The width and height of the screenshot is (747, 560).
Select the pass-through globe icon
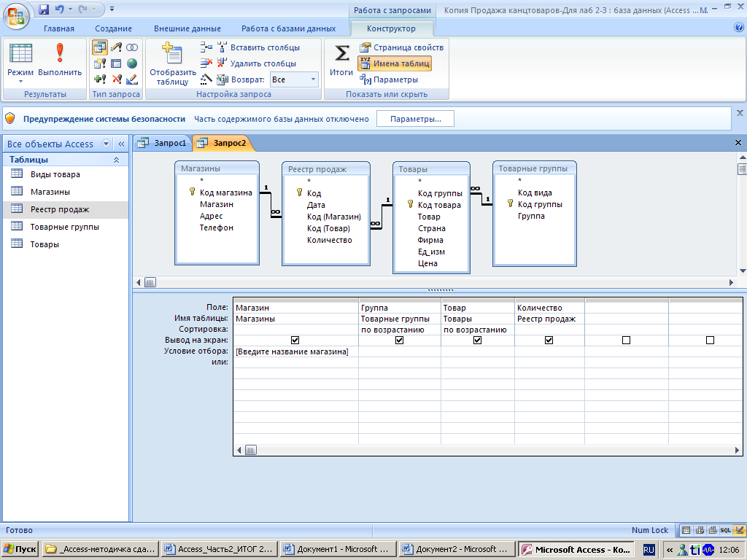pyautogui.click(x=132, y=63)
